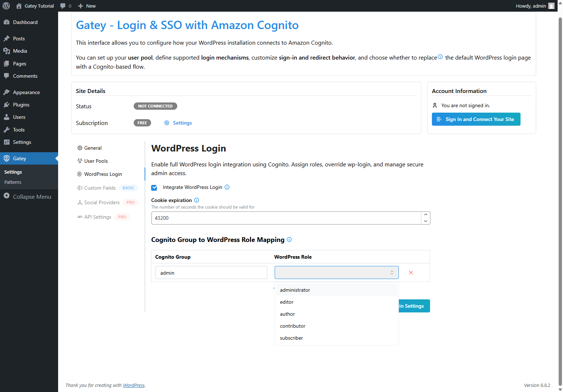Click the New content button
Screen dimensions: 563x392
(x=87, y=6)
